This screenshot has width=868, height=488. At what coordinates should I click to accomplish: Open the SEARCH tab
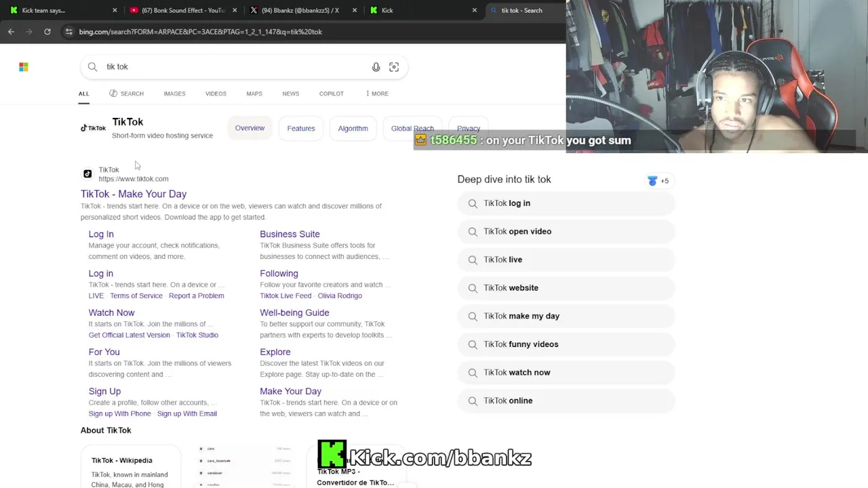126,94
